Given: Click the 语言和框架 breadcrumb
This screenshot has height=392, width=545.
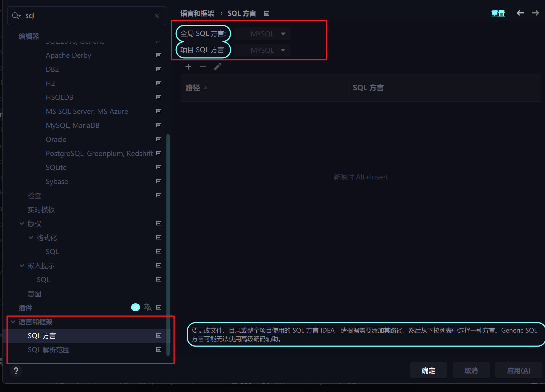Looking at the screenshot, I should pyautogui.click(x=197, y=13).
